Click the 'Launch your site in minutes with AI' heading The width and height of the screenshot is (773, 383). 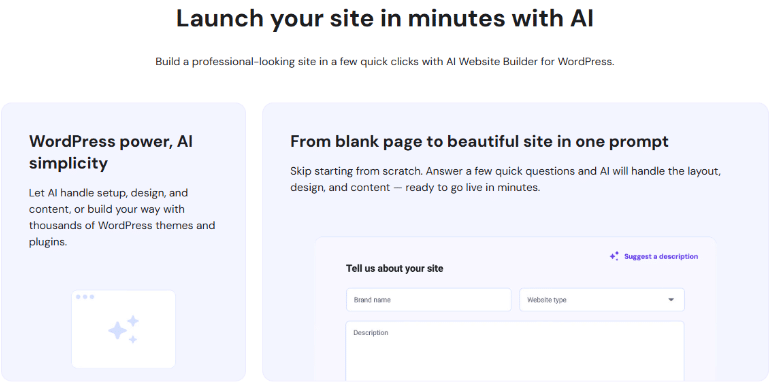tap(385, 19)
